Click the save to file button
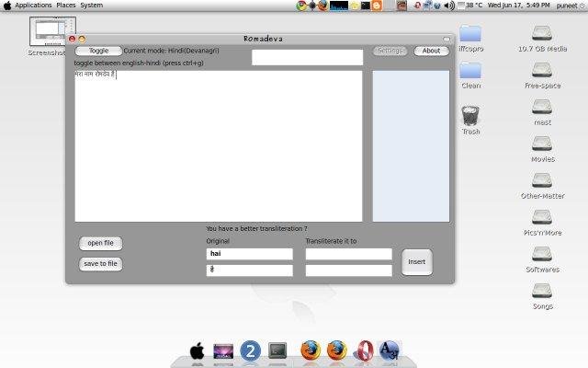 pos(100,264)
